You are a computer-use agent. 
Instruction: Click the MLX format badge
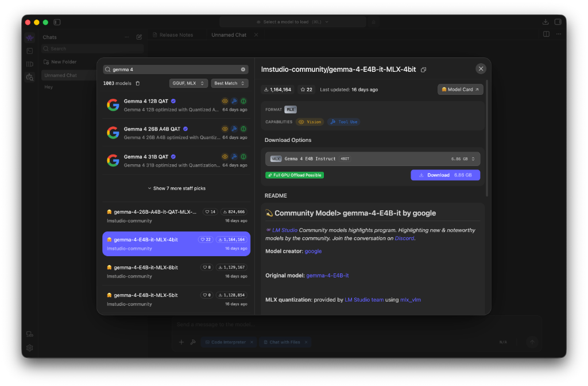tap(290, 110)
